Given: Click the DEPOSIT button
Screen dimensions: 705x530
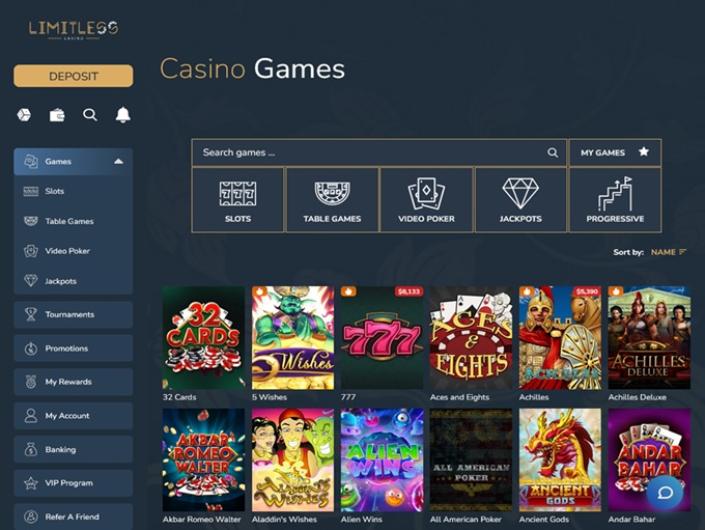Looking at the screenshot, I should (x=73, y=76).
